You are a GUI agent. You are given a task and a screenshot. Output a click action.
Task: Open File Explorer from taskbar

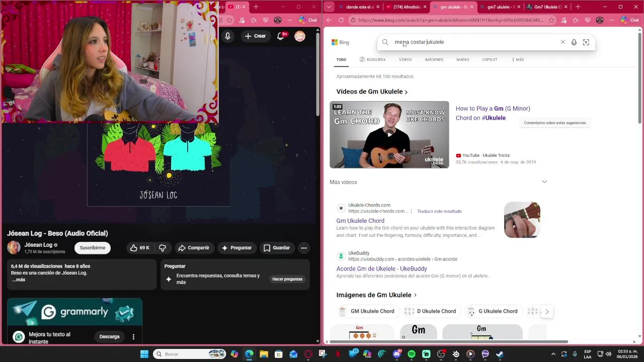[x=264, y=354]
